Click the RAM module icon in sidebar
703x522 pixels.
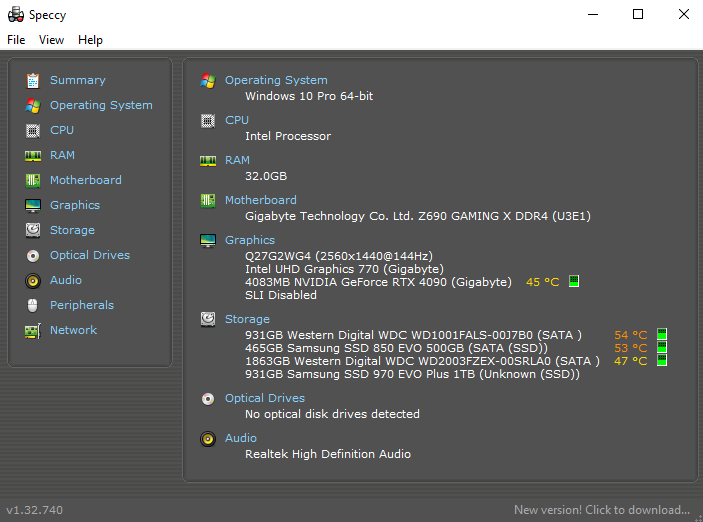tap(33, 156)
